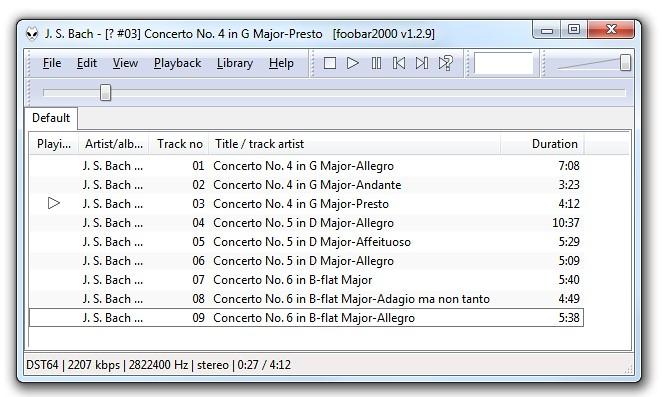Click the seek bar slider thumb

106,93
